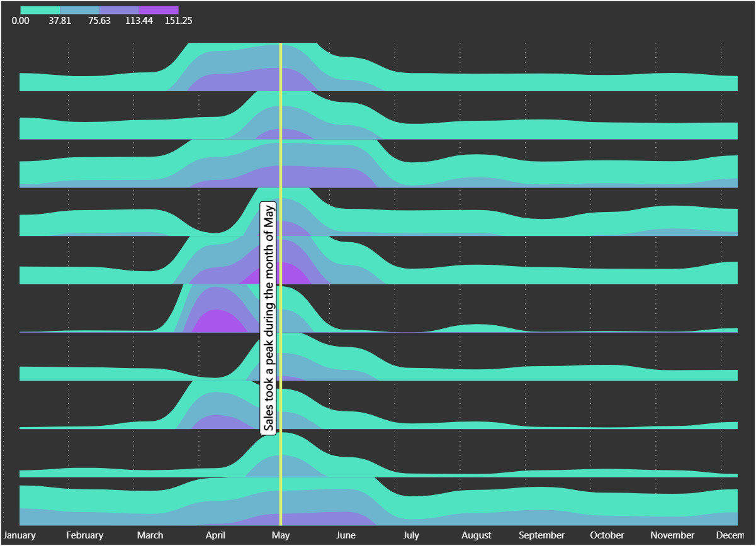Click the blue legend swatch starting at 37.81

tap(79, 10)
